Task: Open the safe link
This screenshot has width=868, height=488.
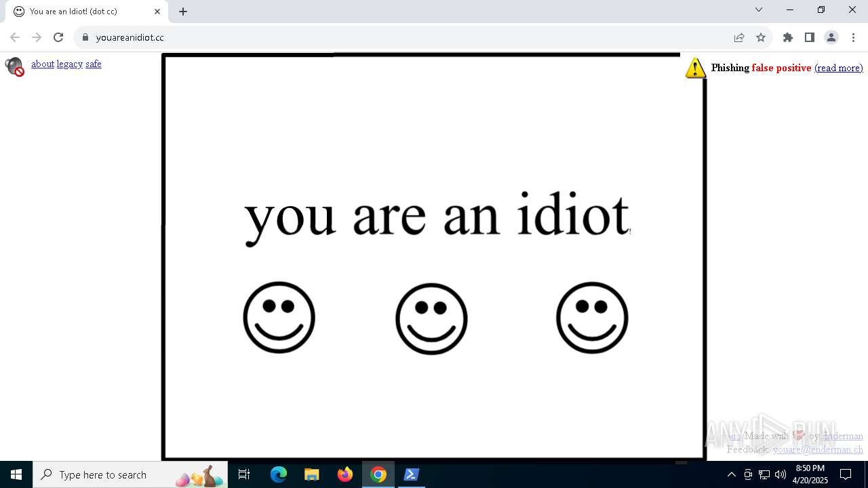Action: click(x=94, y=64)
